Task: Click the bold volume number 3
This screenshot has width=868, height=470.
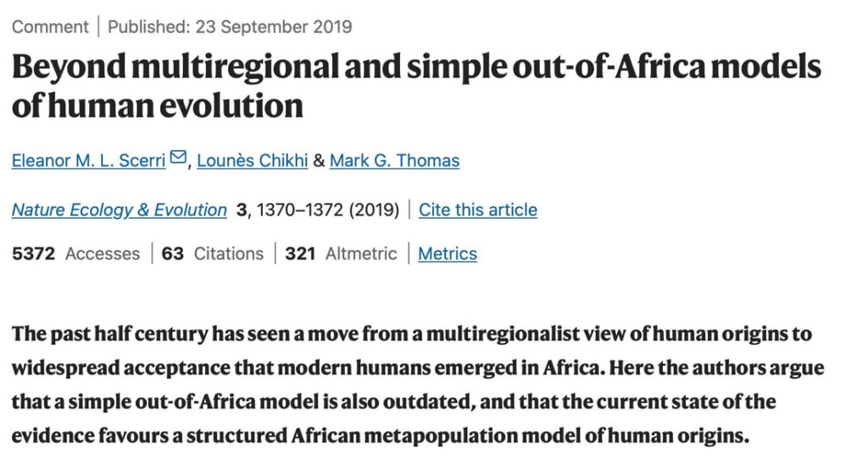Action: tap(242, 210)
